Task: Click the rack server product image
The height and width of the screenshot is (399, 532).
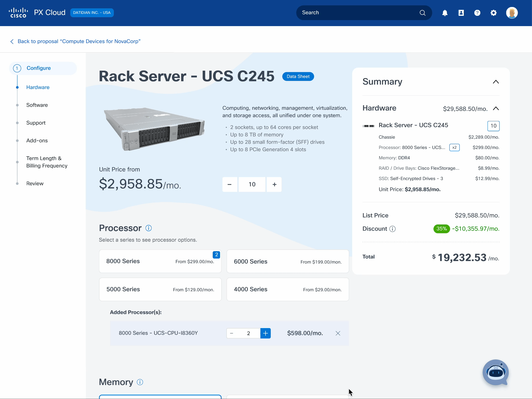Action: click(154, 129)
